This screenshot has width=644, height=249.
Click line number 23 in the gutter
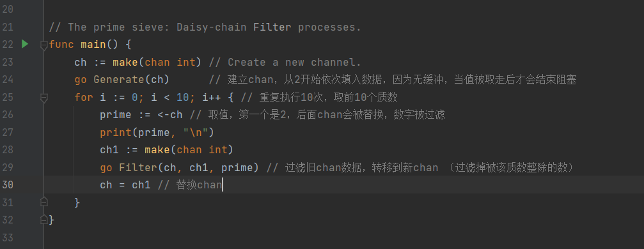(8, 62)
